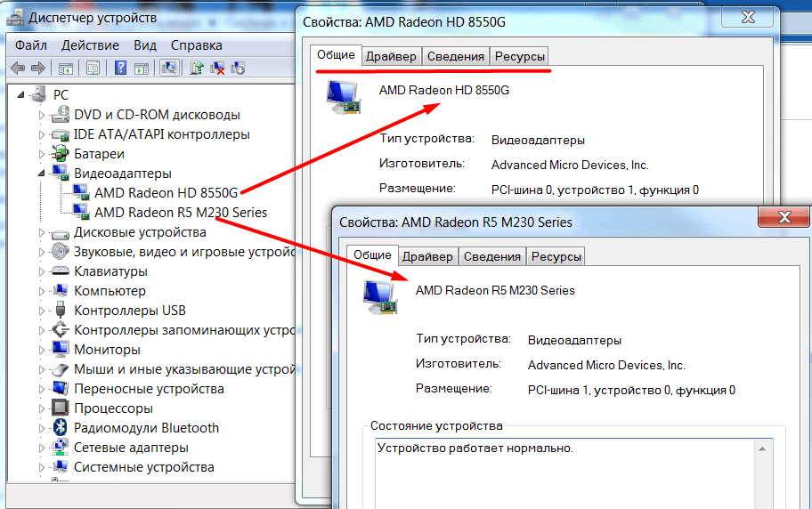Collapse the Видеоадаптеры node
This screenshot has height=509, width=812.
click(42, 174)
